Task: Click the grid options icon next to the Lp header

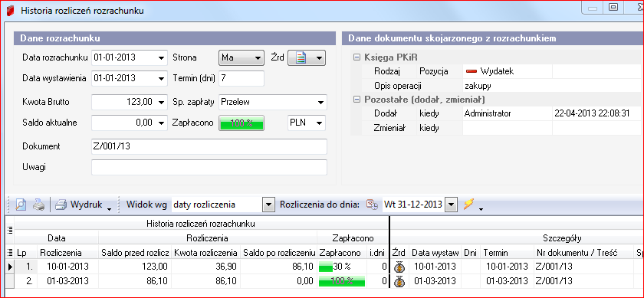Action: coord(10,252)
